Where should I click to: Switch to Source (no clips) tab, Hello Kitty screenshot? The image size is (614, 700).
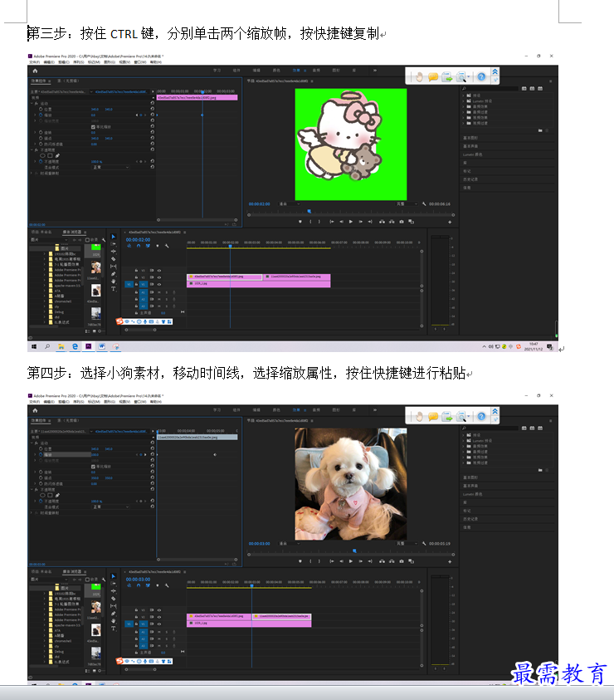tap(67, 81)
